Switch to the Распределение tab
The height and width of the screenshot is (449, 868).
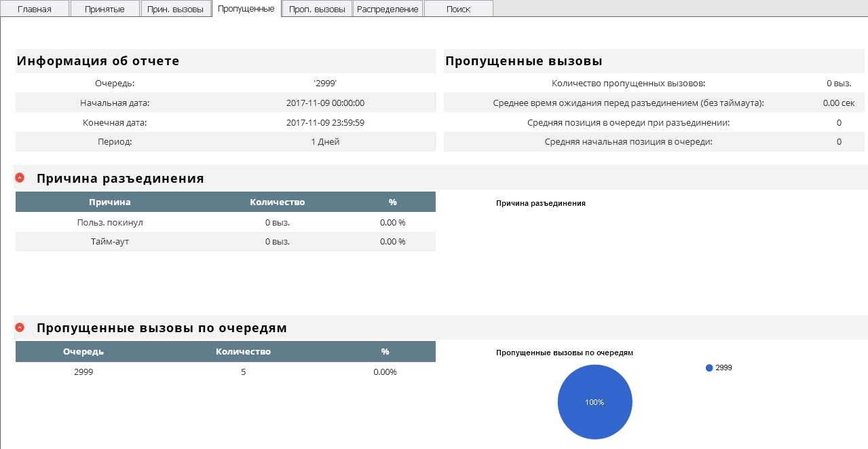[x=388, y=9]
